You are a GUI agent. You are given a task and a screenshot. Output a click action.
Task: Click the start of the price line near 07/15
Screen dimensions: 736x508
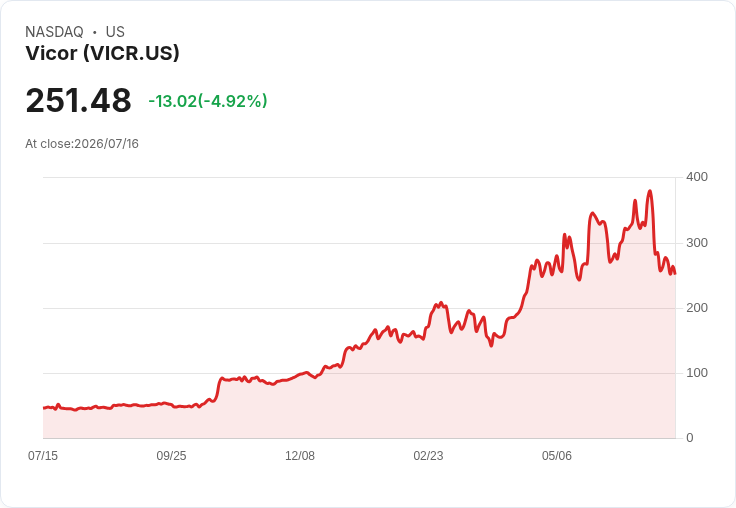point(44,408)
